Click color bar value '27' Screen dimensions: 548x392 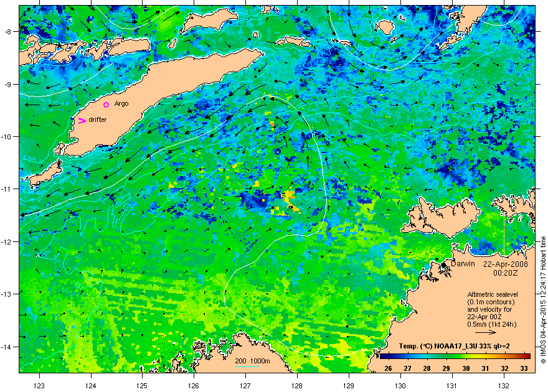[407, 368]
